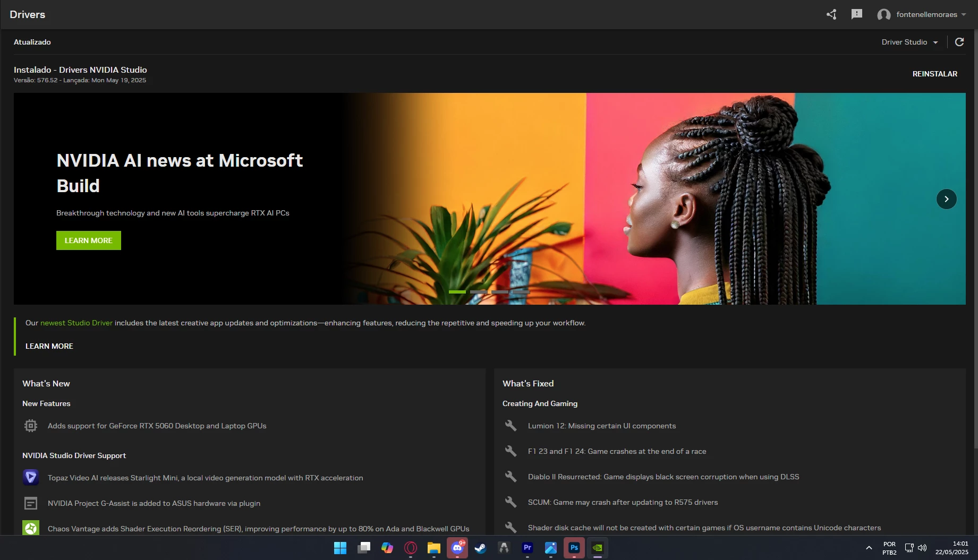Select the third carousel indicator
This screenshot has width=978, height=560.
(x=500, y=292)
